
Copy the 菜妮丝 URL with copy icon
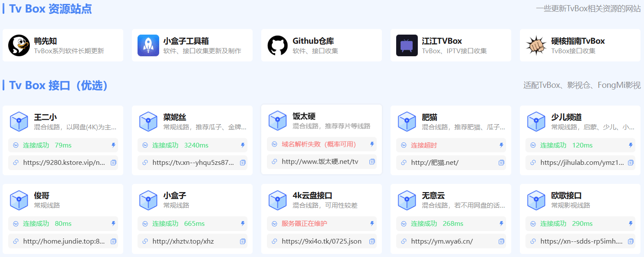tap(243, 163)
